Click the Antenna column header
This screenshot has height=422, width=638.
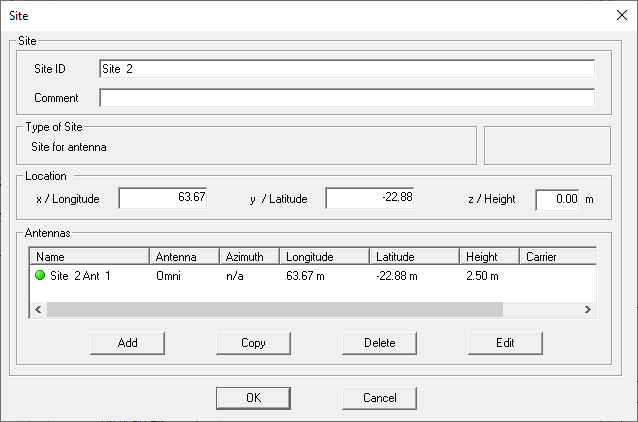tap(183, 257)
